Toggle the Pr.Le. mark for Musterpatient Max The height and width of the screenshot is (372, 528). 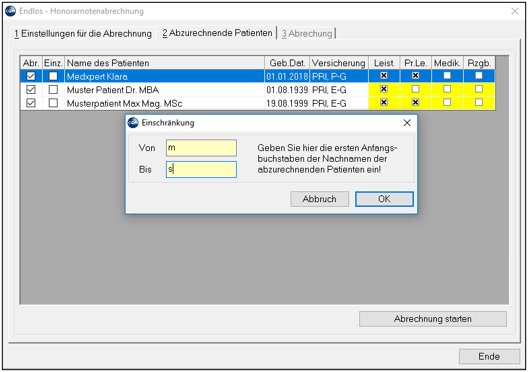[x=416, y=102]
